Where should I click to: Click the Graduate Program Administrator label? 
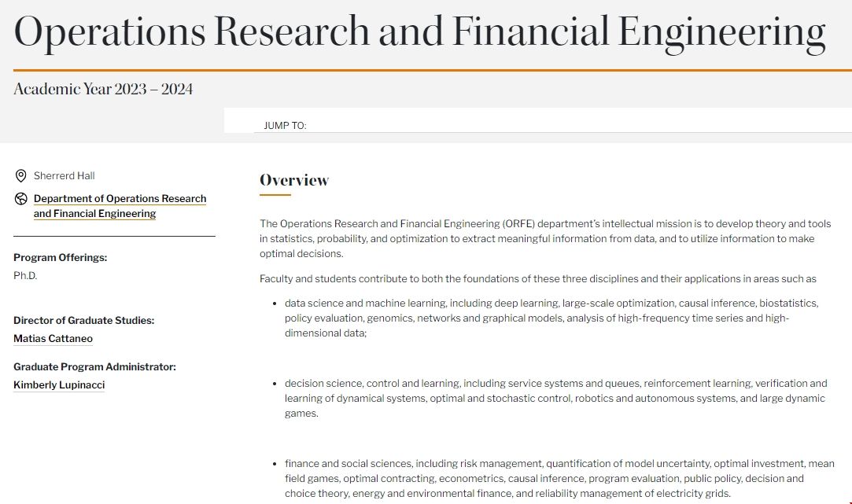coord(94,366)
